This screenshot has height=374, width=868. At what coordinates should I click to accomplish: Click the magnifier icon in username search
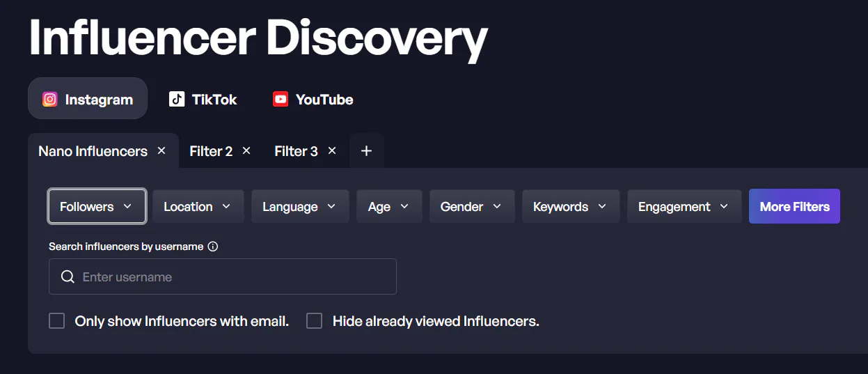68,276
